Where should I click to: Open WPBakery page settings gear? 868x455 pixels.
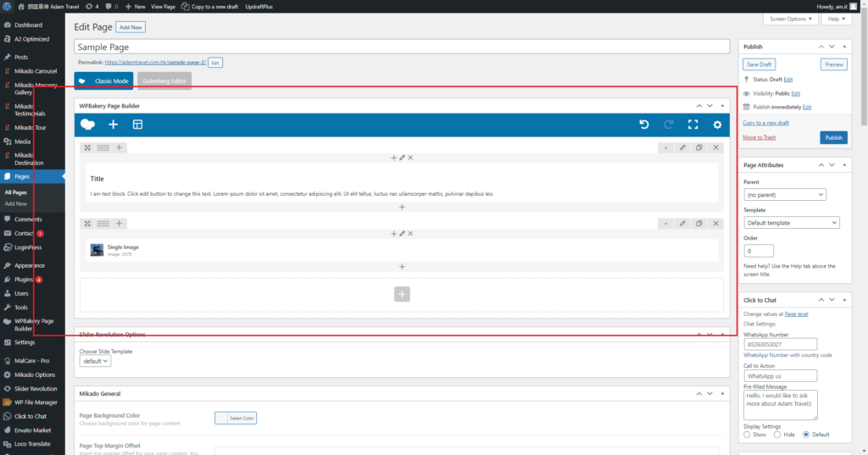tap(717, 125)
